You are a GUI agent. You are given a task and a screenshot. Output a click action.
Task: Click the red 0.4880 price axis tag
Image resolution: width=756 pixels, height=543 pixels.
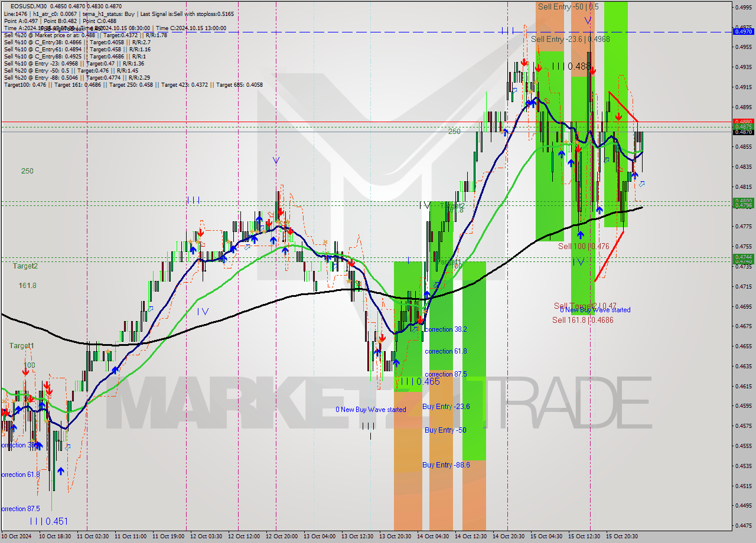[742, 122]
